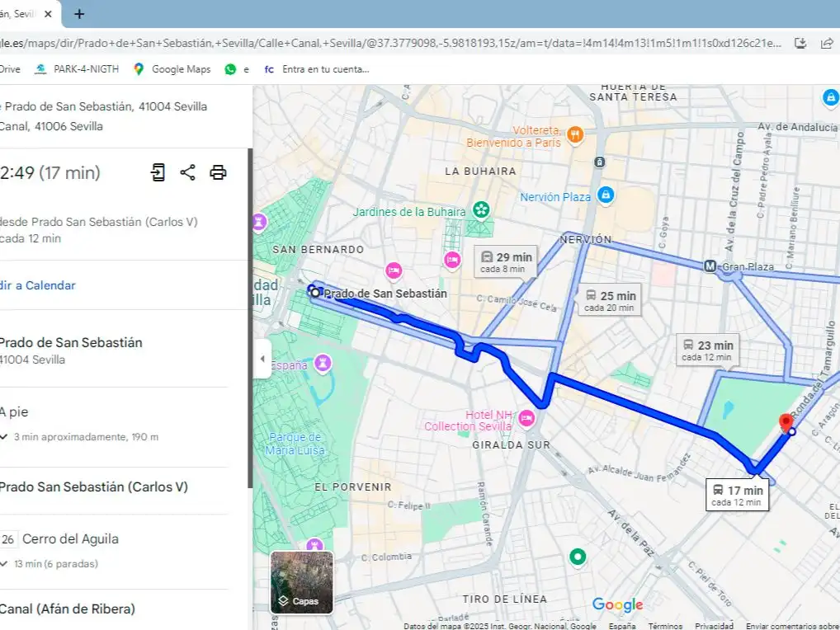The width and height of the screenshot is (840, 630).
Task: Click the directions panel scrollbar
Action: pos(250,318)
